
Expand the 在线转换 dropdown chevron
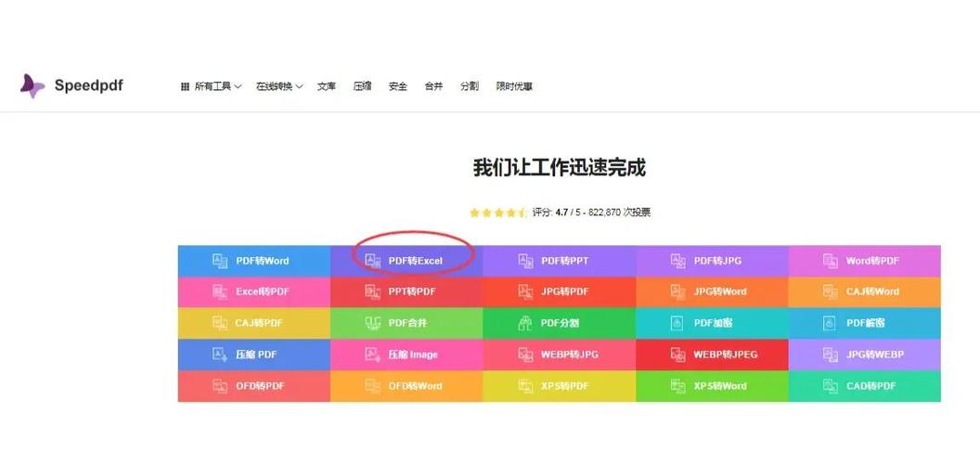click(299, 87)
